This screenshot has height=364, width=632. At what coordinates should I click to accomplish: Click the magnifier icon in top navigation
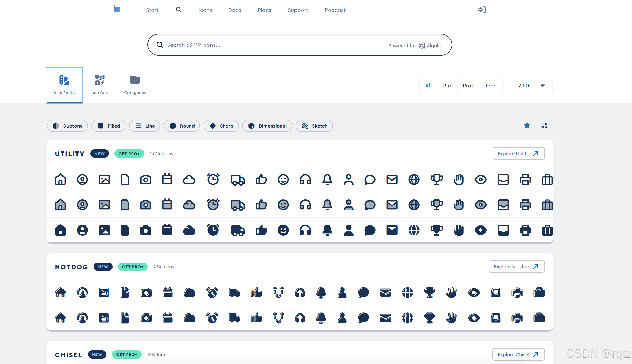tap(179, 10)
